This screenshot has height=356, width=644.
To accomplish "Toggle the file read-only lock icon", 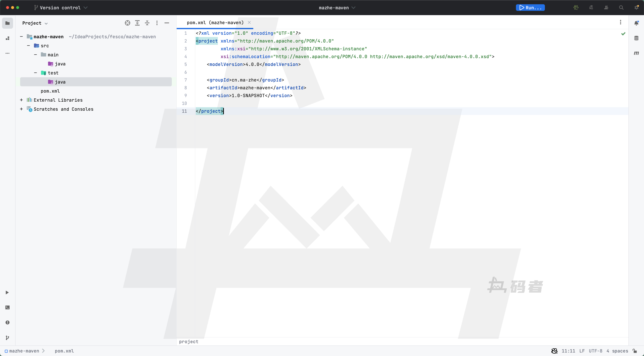I will coord(635,351).
